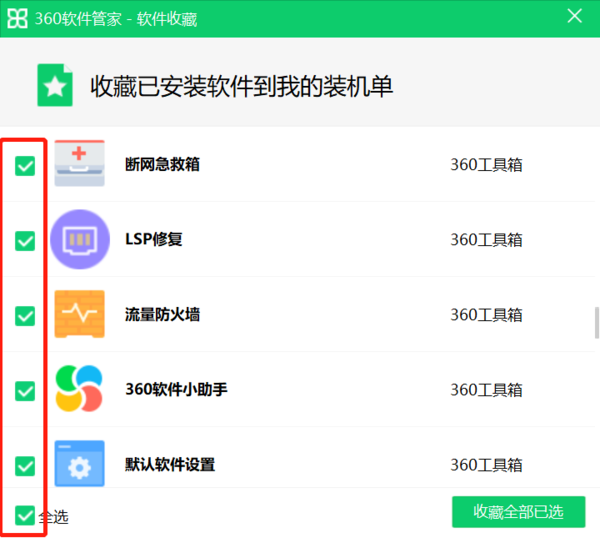Toggle the 默认软件设置 checkbox
Screen dimensions: 600x538
(x=25, y=466)
